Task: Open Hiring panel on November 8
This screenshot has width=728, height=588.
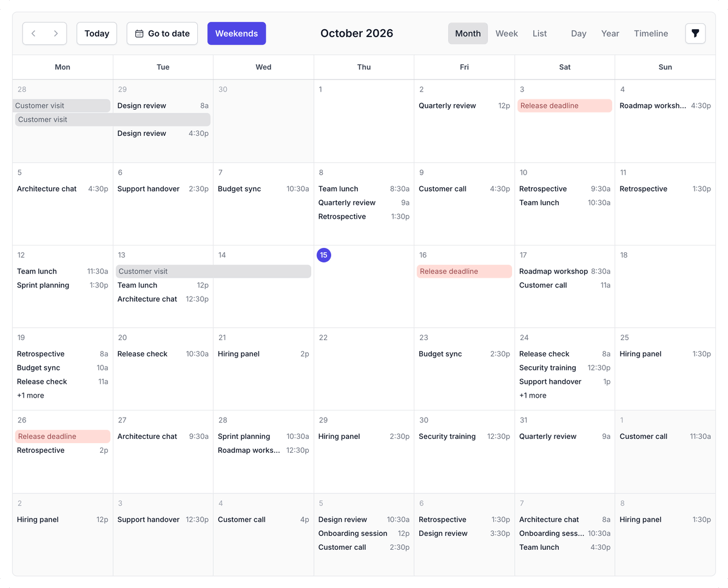Action: click(665, 520)
